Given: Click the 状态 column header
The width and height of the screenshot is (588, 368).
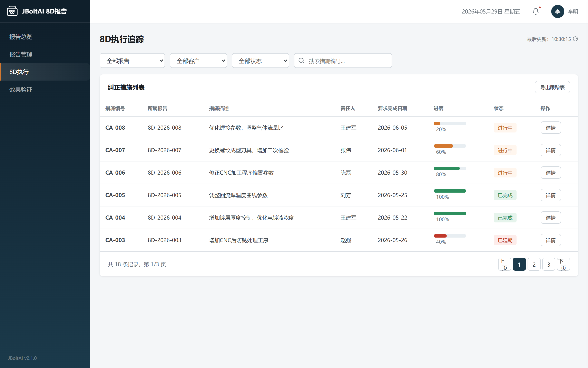Looking at the screenshot, I should 499,108.
